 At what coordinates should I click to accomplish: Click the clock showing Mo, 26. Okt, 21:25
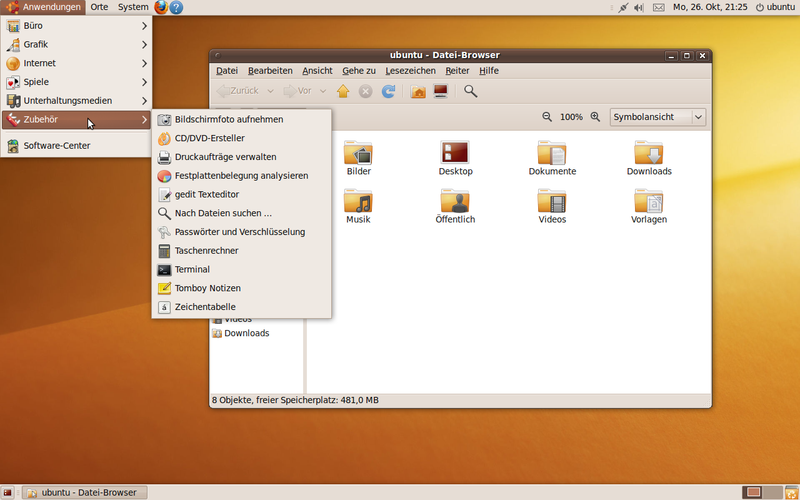click(x=710, y=7)
